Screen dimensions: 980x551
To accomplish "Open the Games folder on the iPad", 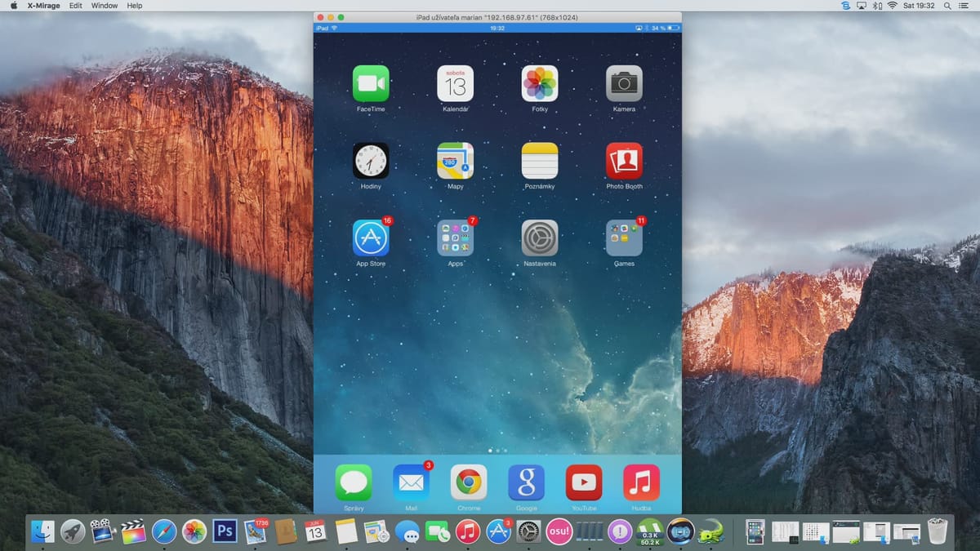I will click(624, 238).
